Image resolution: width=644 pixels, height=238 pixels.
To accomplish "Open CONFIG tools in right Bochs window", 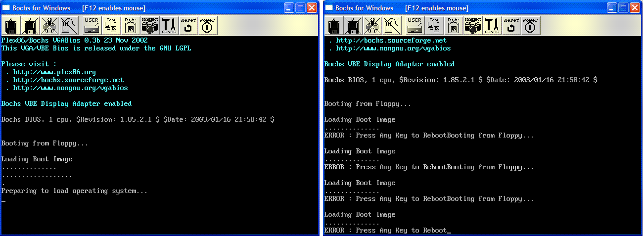I will (x=492, y=25).
